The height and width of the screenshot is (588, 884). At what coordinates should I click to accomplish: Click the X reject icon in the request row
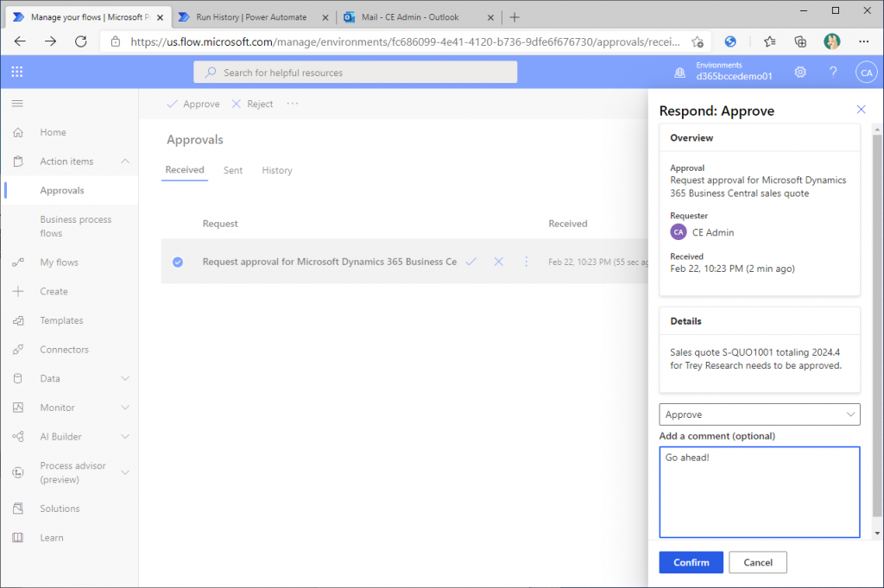click(498, 262)
